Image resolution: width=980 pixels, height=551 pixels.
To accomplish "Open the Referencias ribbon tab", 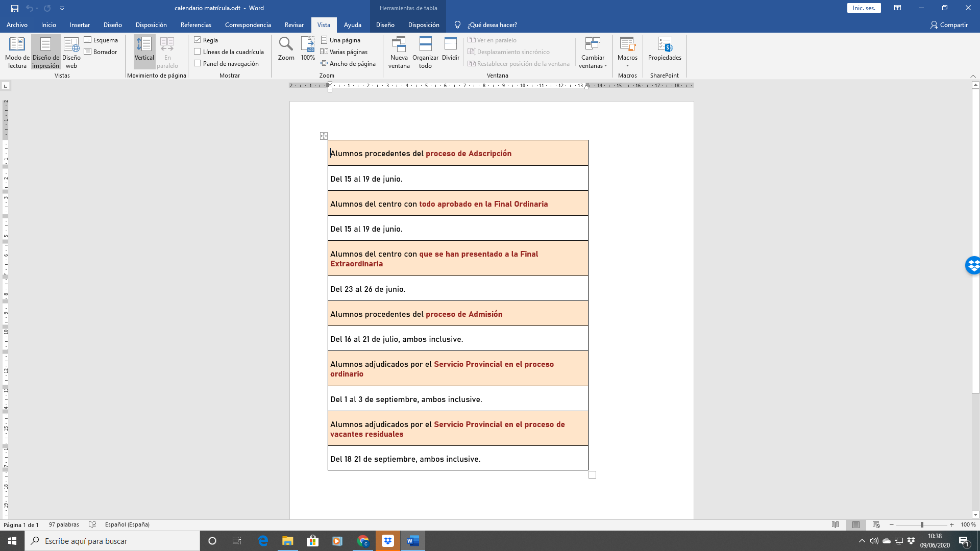I will [195, 24].
